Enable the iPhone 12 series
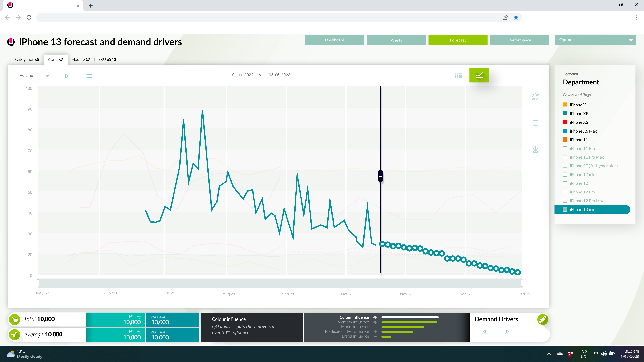 565,183
